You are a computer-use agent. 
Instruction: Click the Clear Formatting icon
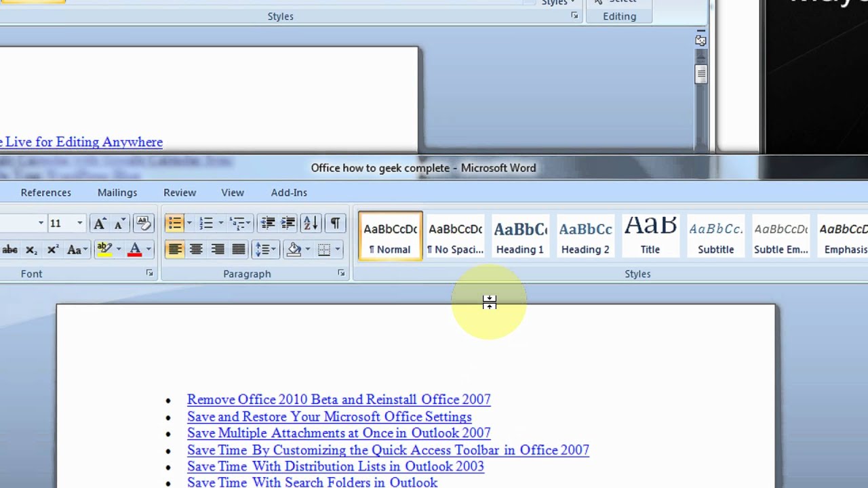coord(143,223)
